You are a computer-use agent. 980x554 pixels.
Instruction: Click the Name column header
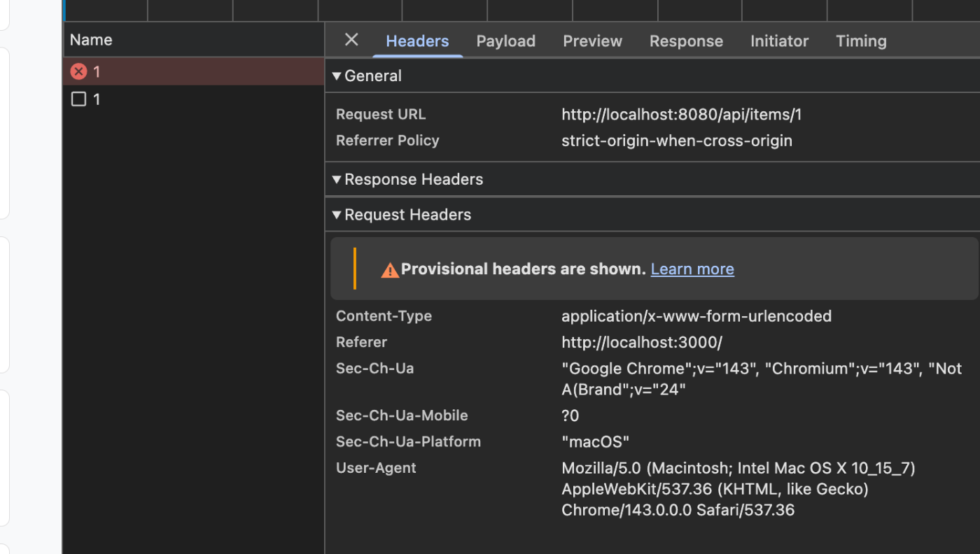tap(194, 40)
